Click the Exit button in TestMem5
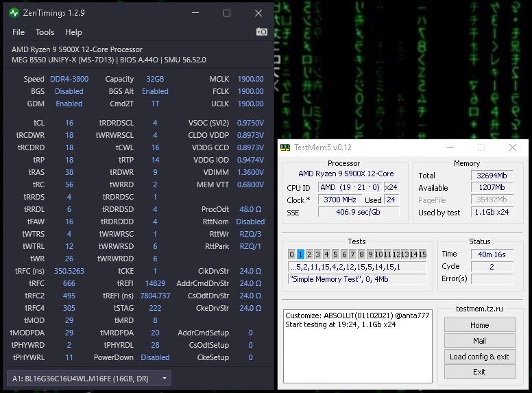The width and height of the screenshot is (532, 393). tap(480, 372)
